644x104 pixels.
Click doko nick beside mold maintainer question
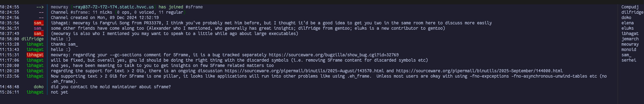tap(39, 87)
